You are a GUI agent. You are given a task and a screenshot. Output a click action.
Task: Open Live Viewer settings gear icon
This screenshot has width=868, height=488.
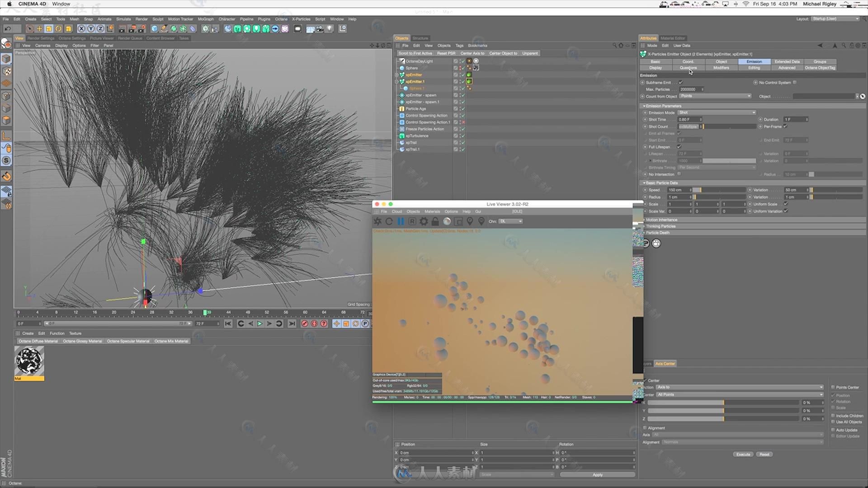tap(424, 221)
